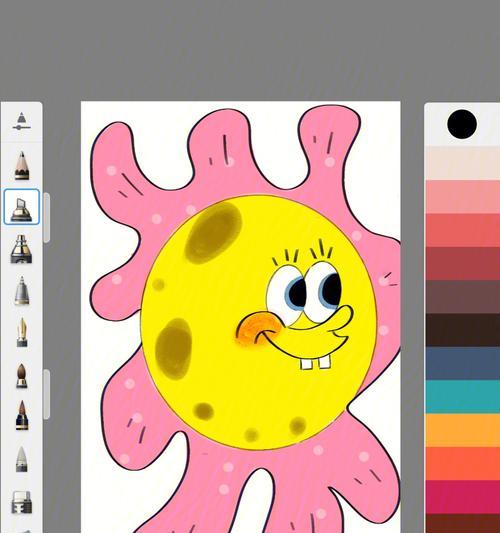500x533 pixels.
Task: Select the brown-tipped black marker brush
Action: click(22, 415)
